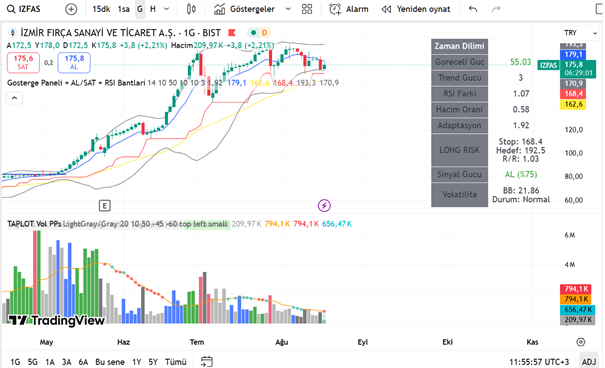Click the TradingView logo
Screen dimensions: 605x368
tap(56, 320)
